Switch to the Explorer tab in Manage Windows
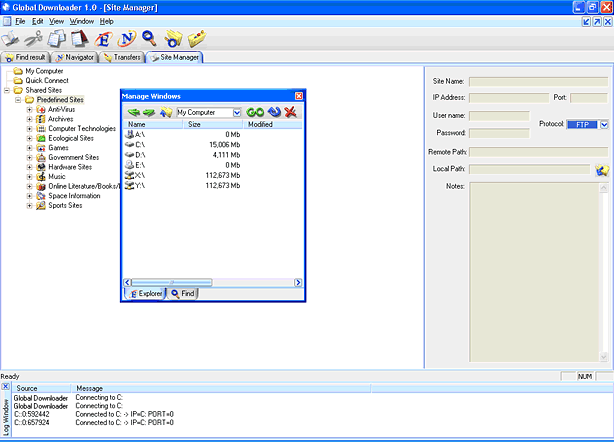614x442 pixels. (145, 294)
